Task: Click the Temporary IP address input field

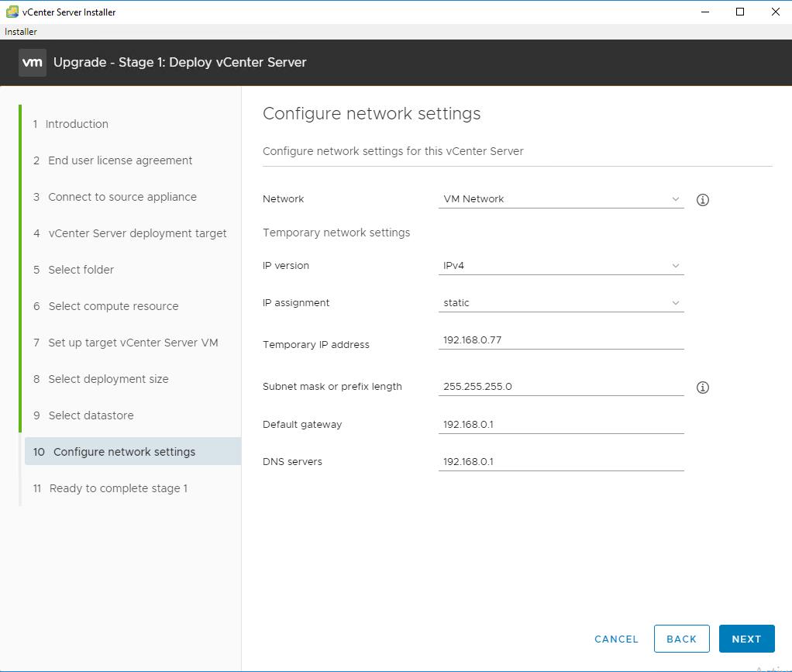Action: click(x=560, y=340)
